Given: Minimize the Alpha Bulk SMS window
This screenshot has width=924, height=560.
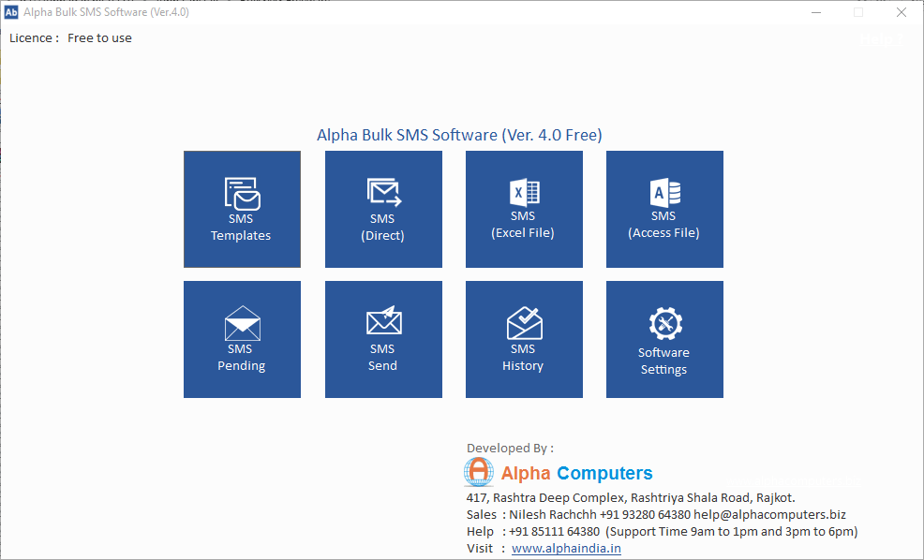Looking at the screenshot, I should 815,12.
